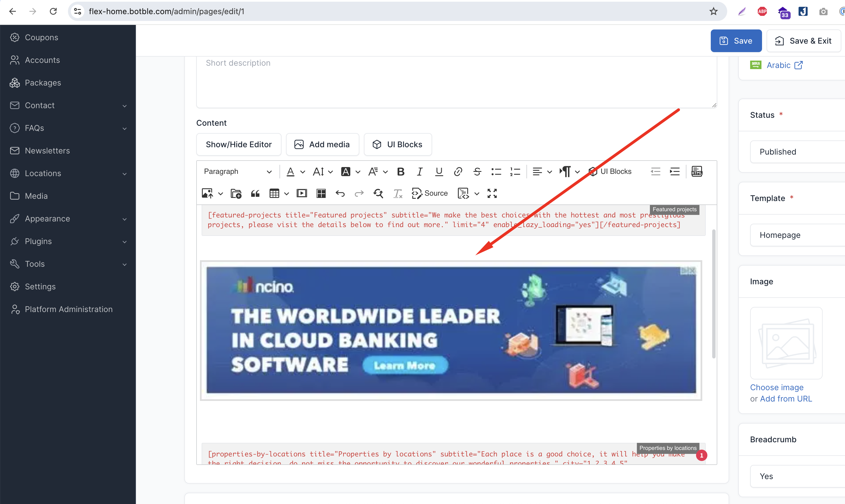Click the Save & Exit button
The width and height of the screenshot is (845, 504).
click(x=804, y=41)
